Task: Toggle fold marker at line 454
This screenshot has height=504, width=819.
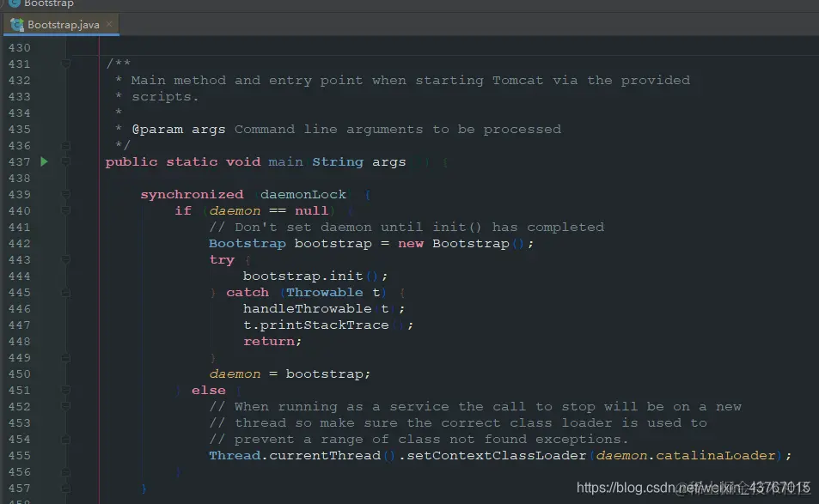Action: pyautogui.click(x=66, y=440)
